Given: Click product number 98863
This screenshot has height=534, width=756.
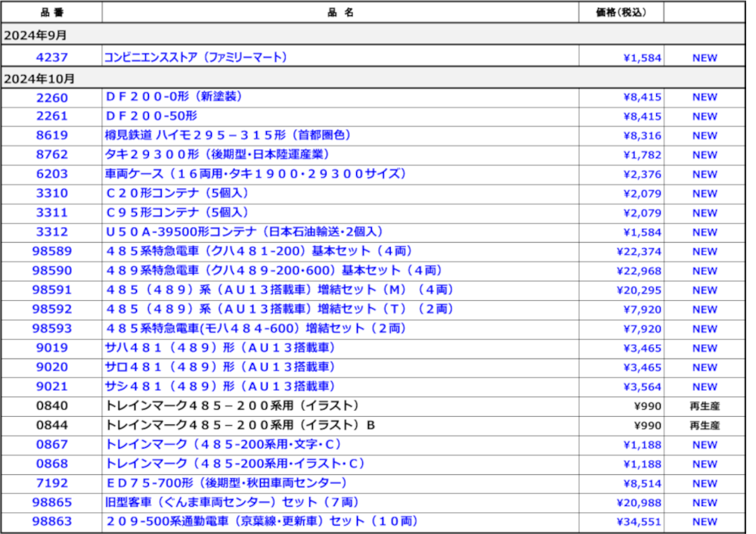Looking at the screenshot, I should click(51, 521).
